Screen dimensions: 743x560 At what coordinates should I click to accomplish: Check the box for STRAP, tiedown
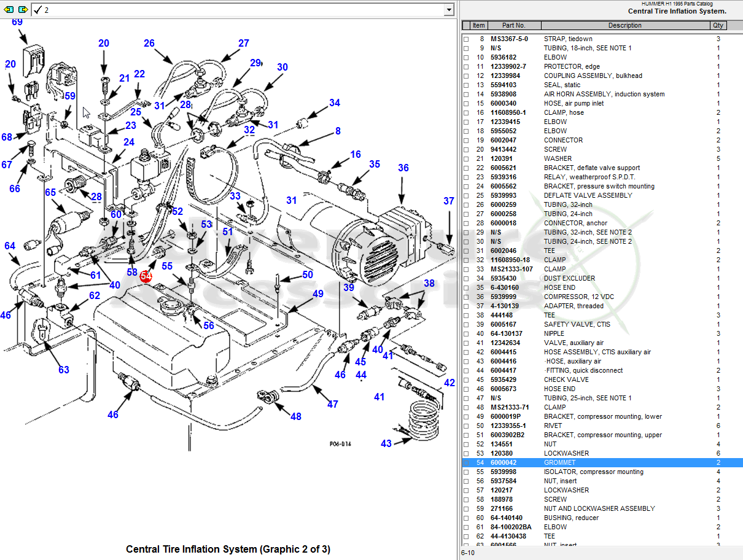click(466, 39)
